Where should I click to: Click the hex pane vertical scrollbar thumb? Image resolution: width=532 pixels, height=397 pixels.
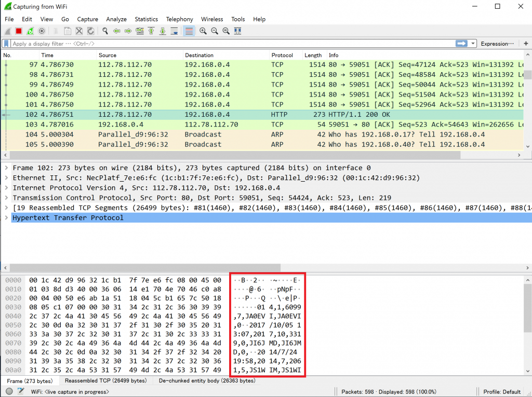[528, 308]
